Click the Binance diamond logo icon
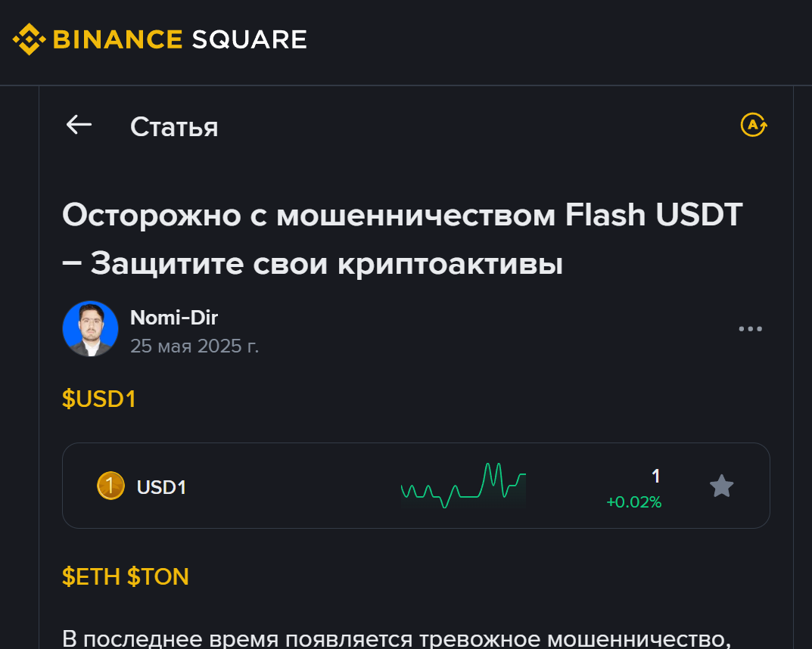This screenshot has height=649, width=812. click(x=30, y=39)
